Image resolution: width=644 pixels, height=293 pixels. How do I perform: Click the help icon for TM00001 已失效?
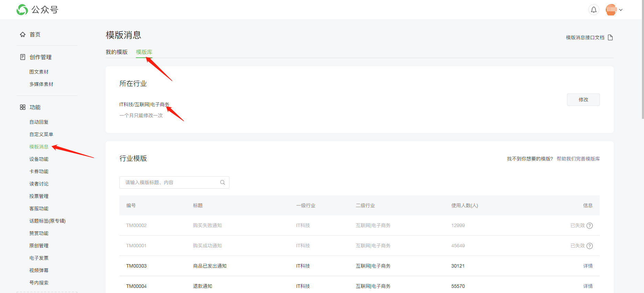pos(590,246)
